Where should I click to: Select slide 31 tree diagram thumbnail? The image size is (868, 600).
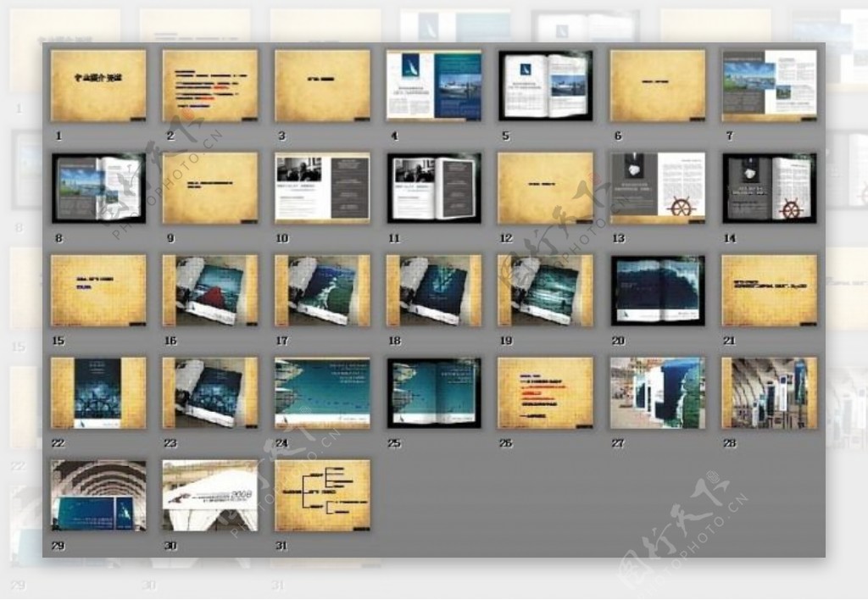(322, 496)
